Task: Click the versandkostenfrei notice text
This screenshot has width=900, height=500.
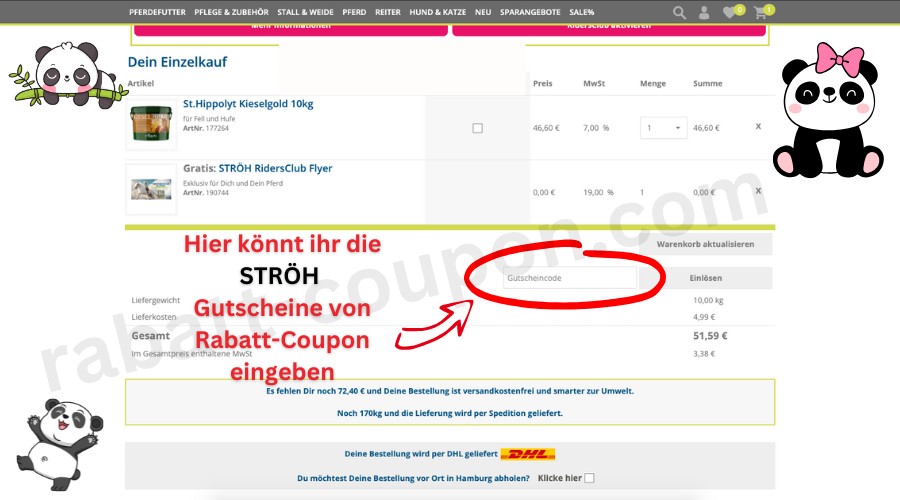Action: pos(450,391)
